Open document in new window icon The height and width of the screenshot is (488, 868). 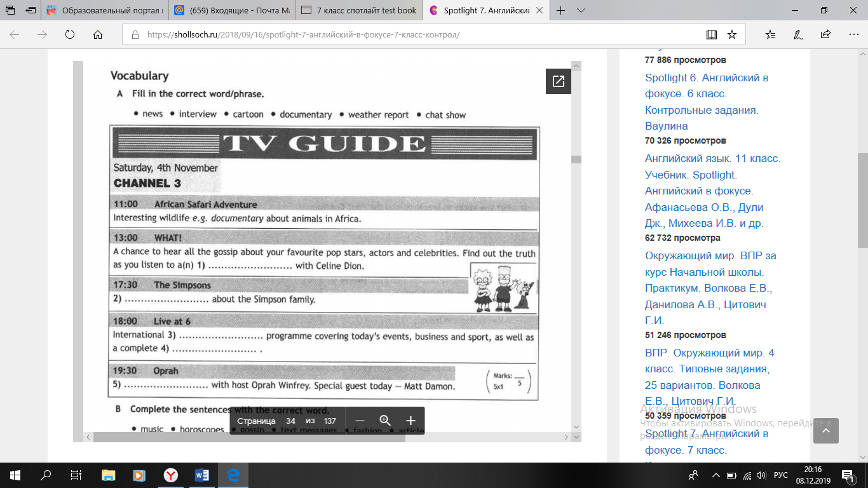tap(559, 81)
